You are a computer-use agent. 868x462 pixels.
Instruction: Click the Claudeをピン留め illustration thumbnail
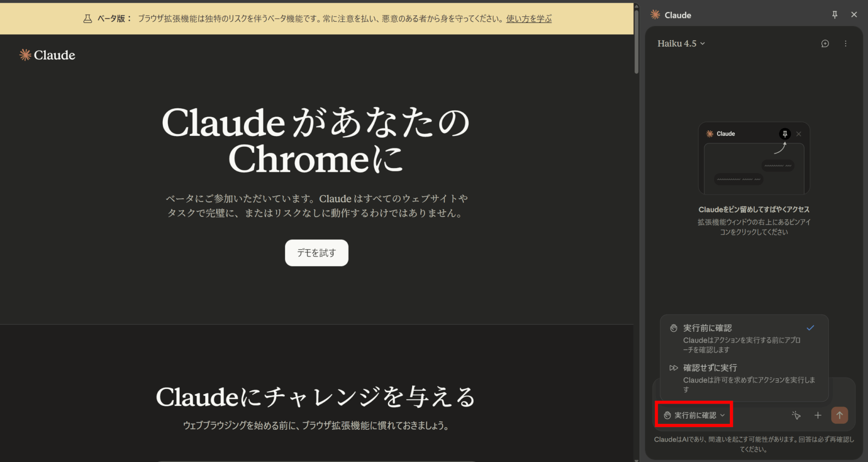pos(754,158)
